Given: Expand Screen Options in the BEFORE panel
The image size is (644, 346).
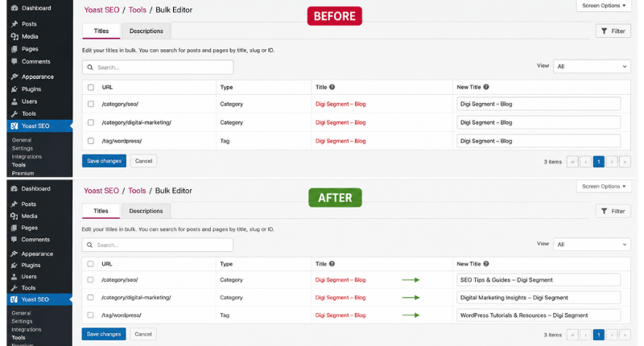Looking at the screenshot, I should 604,6.
